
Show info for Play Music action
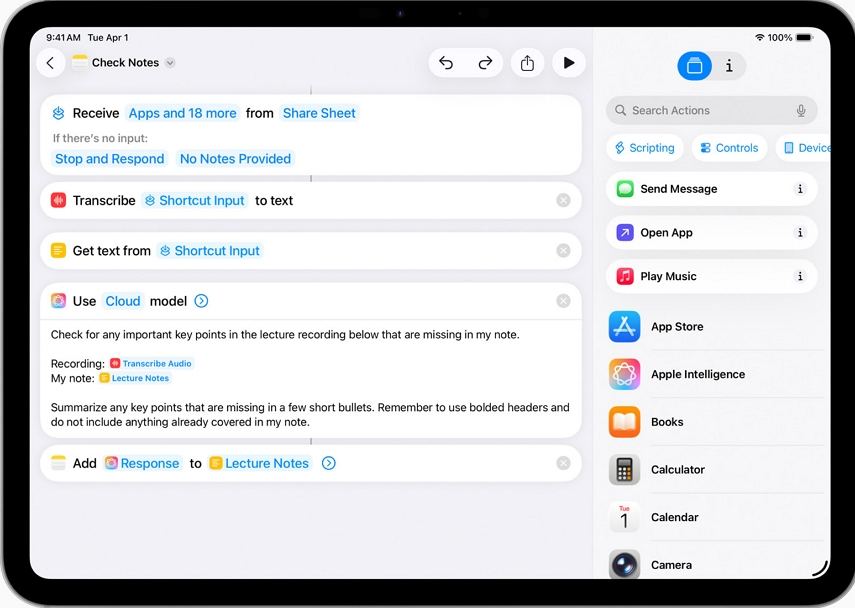(800, 276)
